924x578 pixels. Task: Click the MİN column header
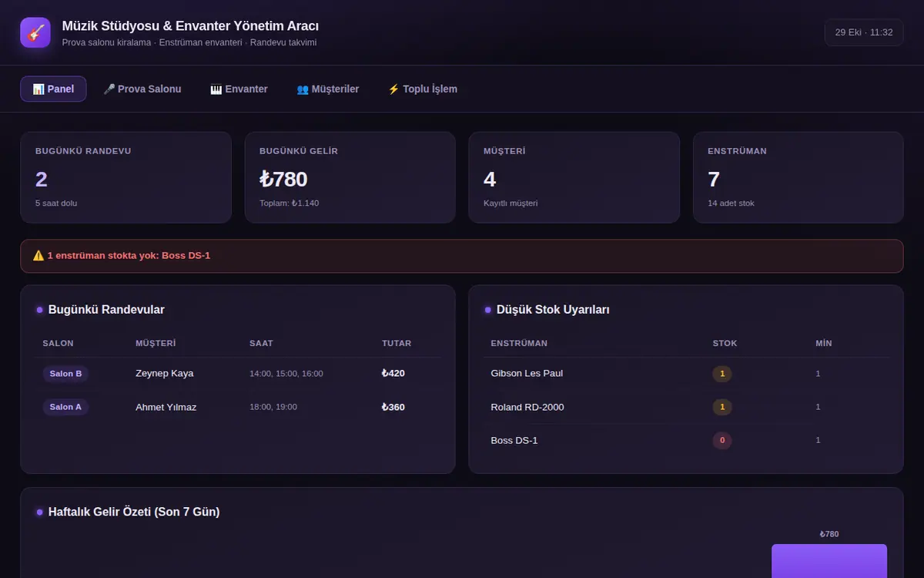pyautogui.click(x=824, y=343)
